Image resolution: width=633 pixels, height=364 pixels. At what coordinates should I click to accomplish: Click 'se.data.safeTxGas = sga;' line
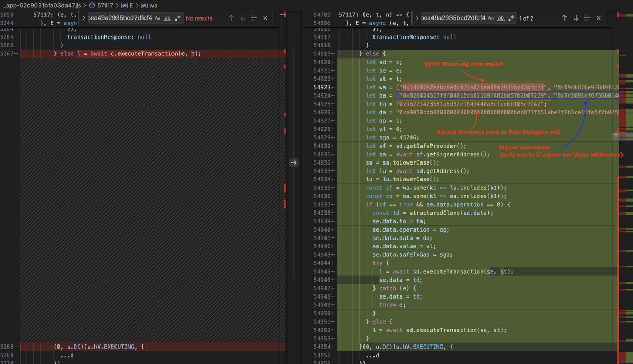pos(412,254)
